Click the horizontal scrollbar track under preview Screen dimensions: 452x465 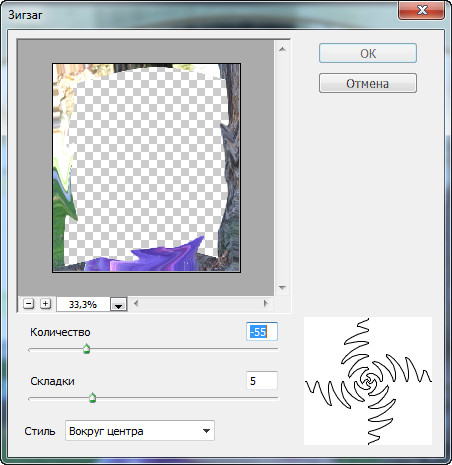pos(201,304)
